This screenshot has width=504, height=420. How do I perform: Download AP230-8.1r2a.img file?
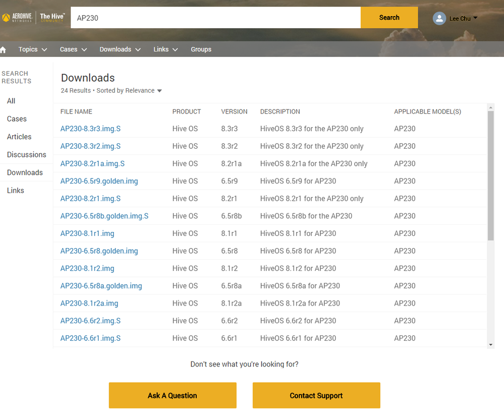(x=89, y=304)
